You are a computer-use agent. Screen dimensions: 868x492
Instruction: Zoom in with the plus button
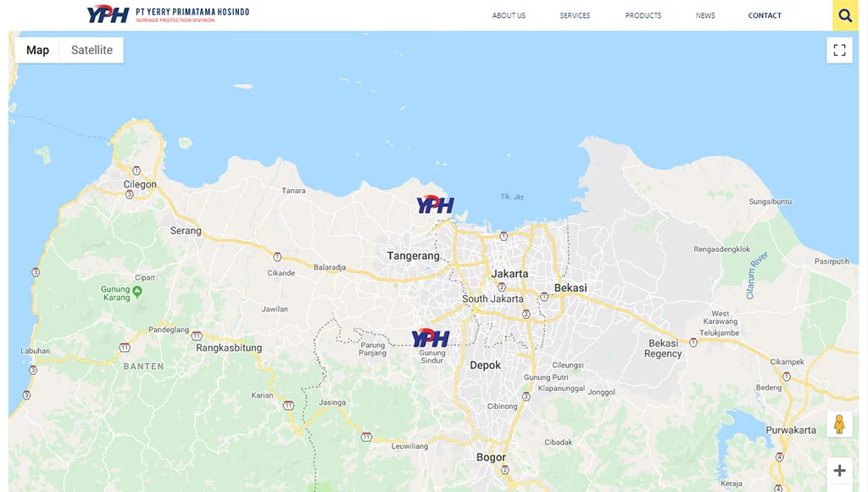[x=839, y=471]
